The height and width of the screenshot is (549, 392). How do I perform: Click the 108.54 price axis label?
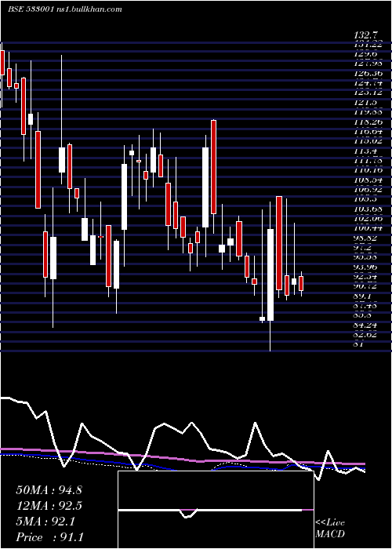pyautogui.click(x=368, y=180)
